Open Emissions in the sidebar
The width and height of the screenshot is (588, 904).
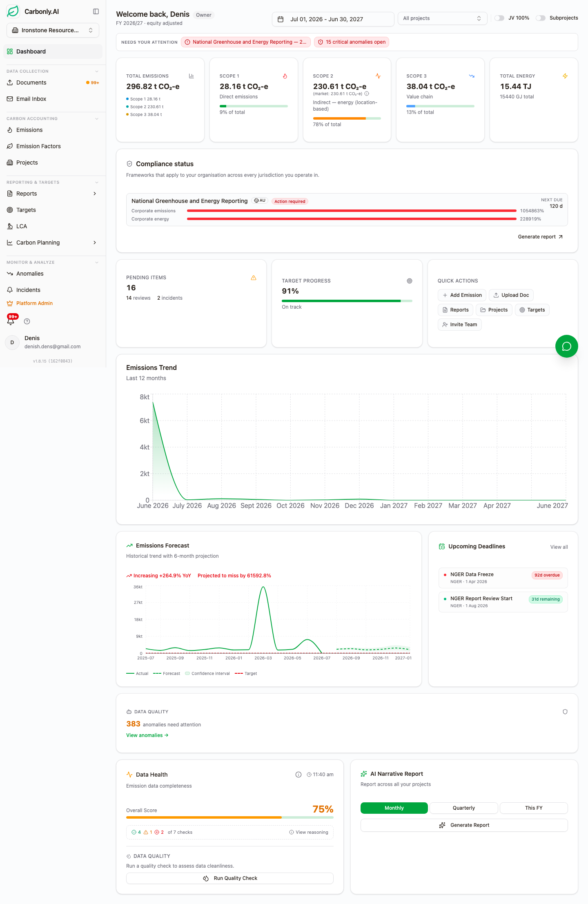click(x=53, y=130)
